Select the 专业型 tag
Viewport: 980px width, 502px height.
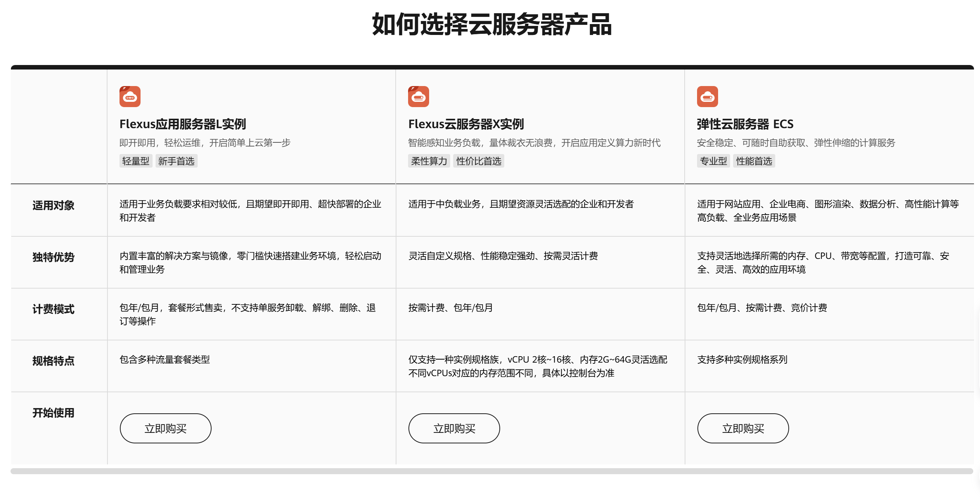[713, 161]
